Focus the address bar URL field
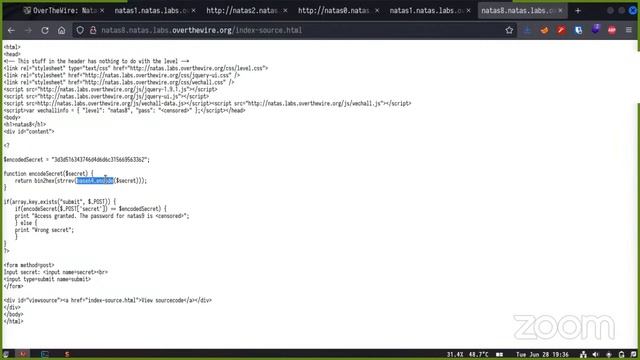Screen dimensions: 640x360 click(x=294, y=30)
